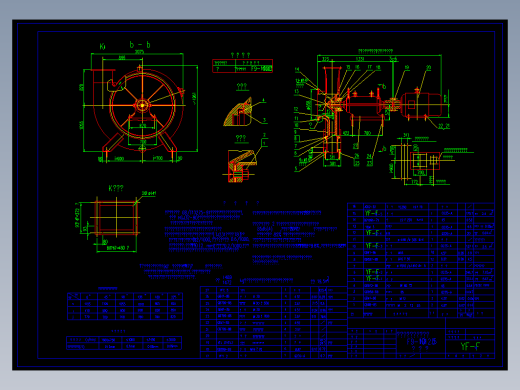Click the small parameter table above the bottom-left table
Image resolution: width=520 pixels, height=390 pixels.
(x=125, y=306)
